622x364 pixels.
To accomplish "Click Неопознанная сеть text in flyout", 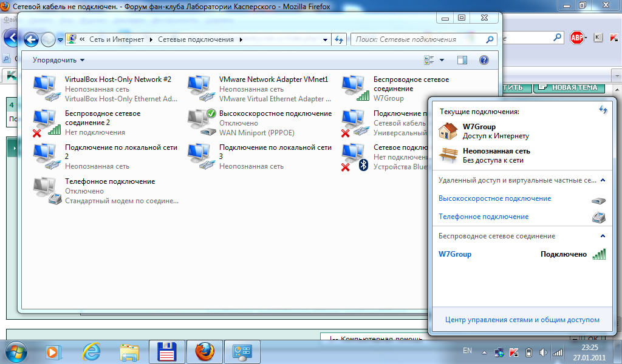I will [496, 151].
